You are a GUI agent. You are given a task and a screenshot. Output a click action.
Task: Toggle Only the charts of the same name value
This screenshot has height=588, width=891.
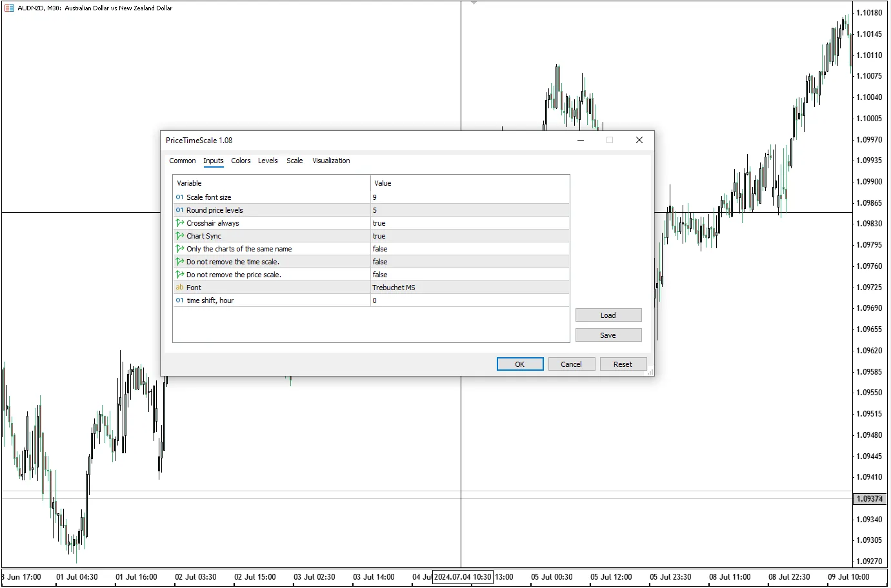[x=470, y=249]
